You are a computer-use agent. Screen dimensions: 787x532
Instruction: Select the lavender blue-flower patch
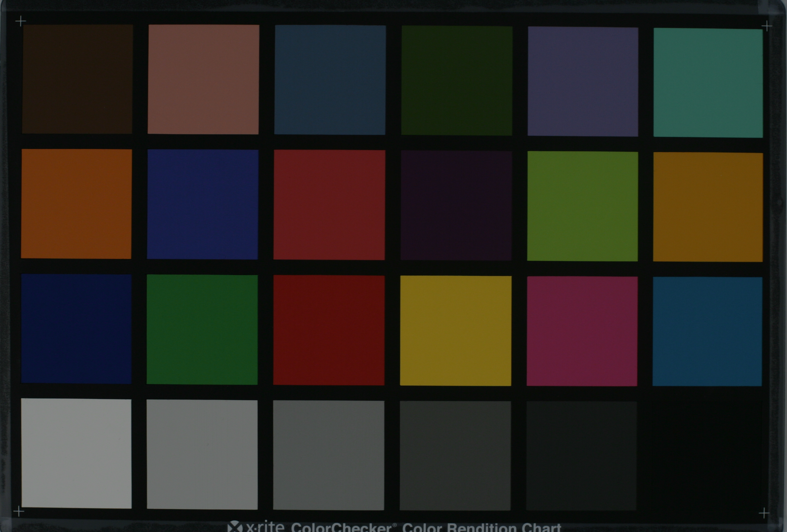[x=583, y=82]
